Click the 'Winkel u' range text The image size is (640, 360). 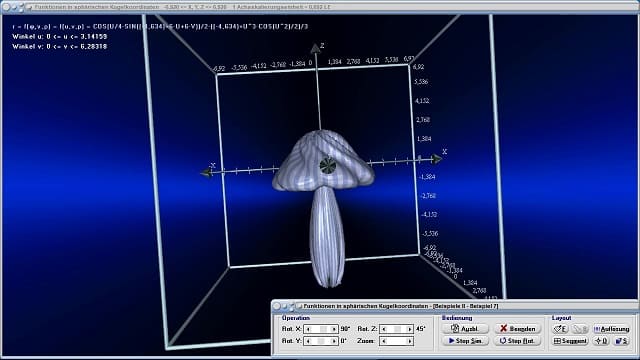point(60,37)
